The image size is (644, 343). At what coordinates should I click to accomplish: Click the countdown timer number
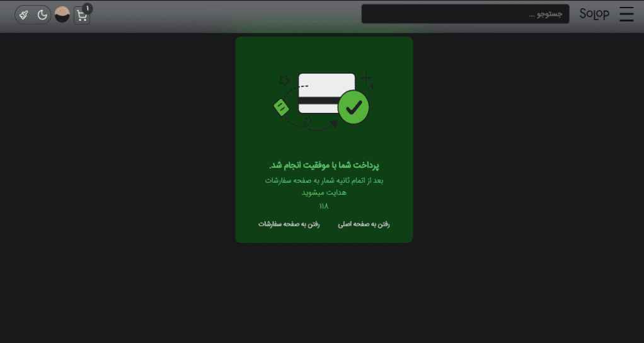pyautogui.click(x=324, y=206)
